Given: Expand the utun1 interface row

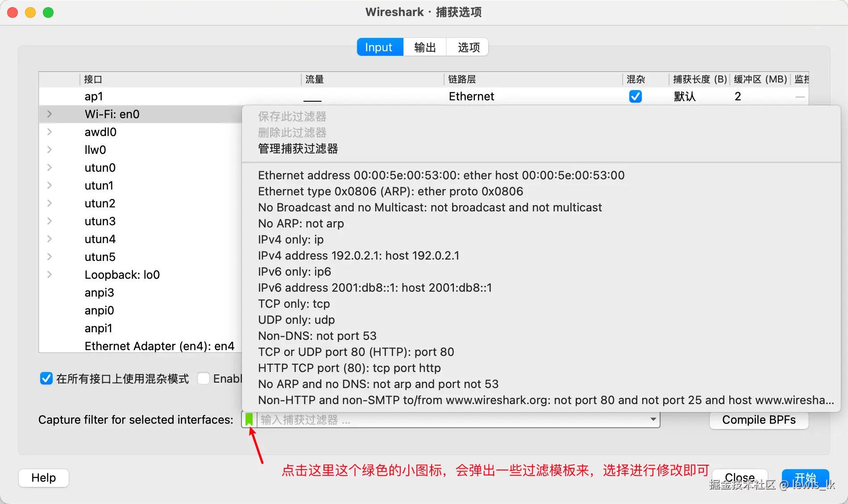Looking at the screenshot, I should point(50,186).
